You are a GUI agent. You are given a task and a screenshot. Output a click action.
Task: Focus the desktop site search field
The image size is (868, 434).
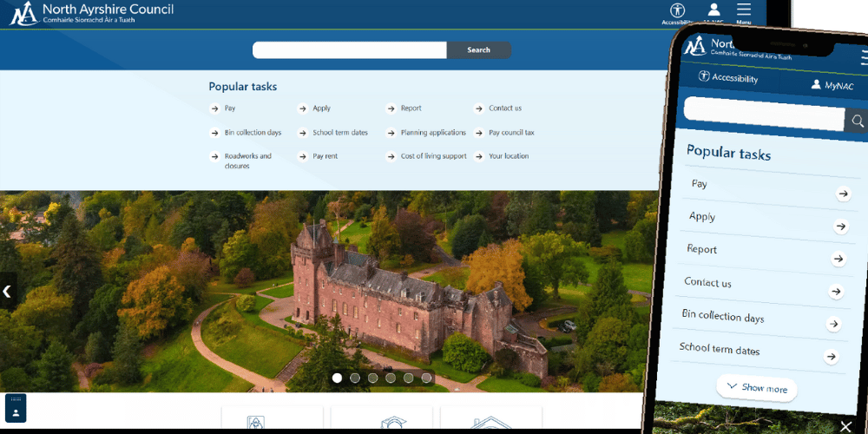(x=349, y=49)
